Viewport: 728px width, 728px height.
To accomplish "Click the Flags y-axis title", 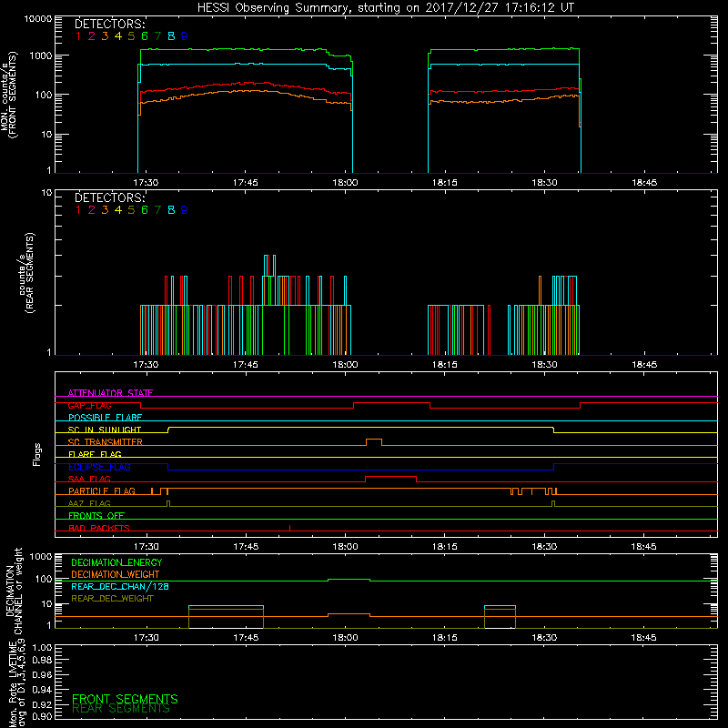I will pyautogui.click(x=37, y=454).
